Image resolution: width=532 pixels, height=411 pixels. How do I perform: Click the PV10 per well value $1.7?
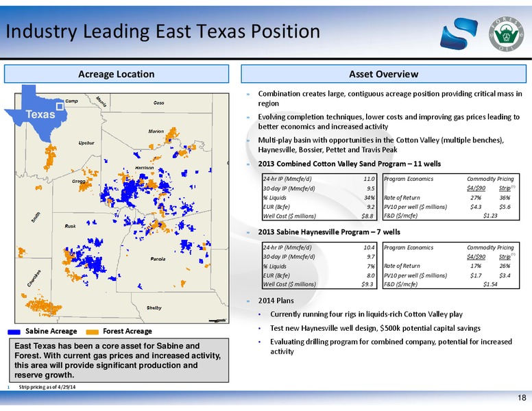(x=476, y=275)
